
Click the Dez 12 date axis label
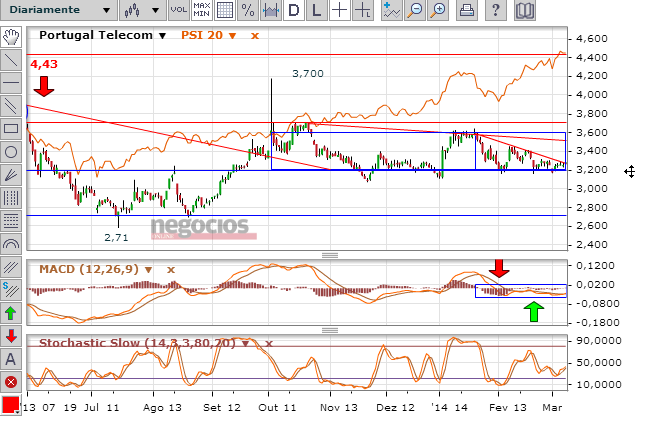pos(395,408)
